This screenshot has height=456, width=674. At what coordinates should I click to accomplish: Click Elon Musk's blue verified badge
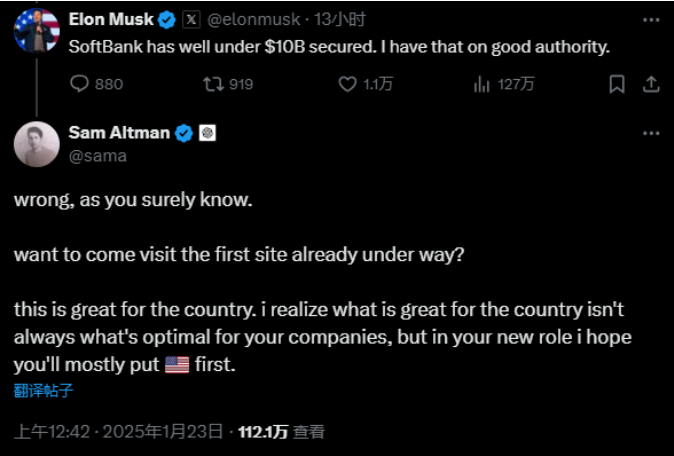click(168, 19)
